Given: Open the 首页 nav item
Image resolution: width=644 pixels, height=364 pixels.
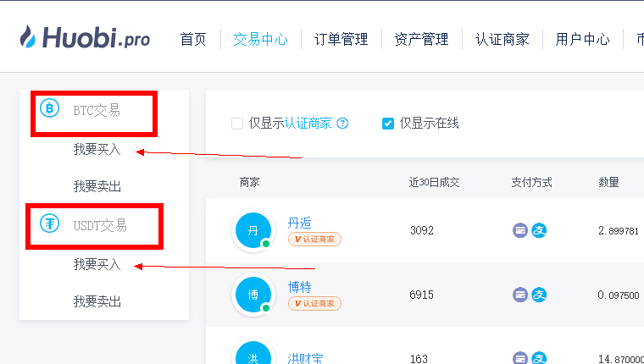Looking at the screenshot, I should point(193,40).
